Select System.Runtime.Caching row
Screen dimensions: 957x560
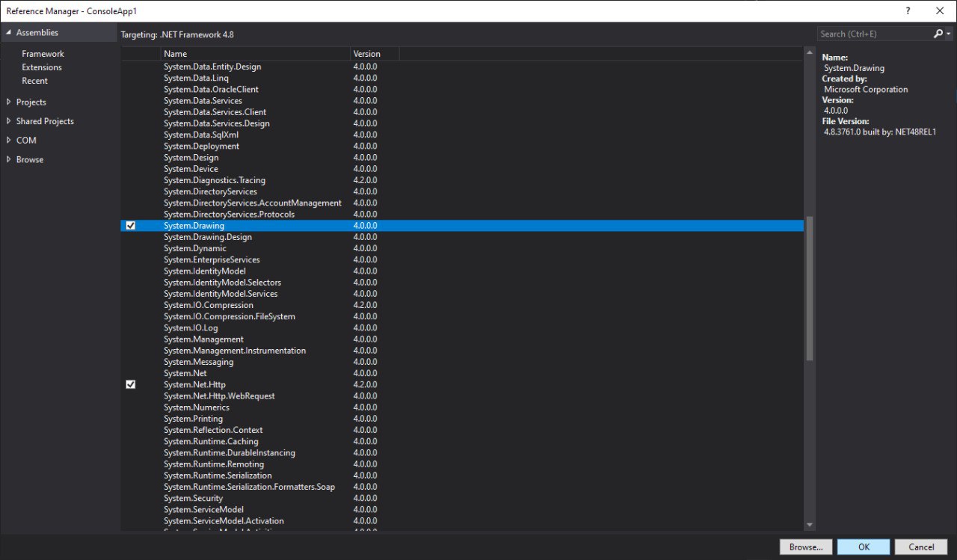[x=462, y=441]
